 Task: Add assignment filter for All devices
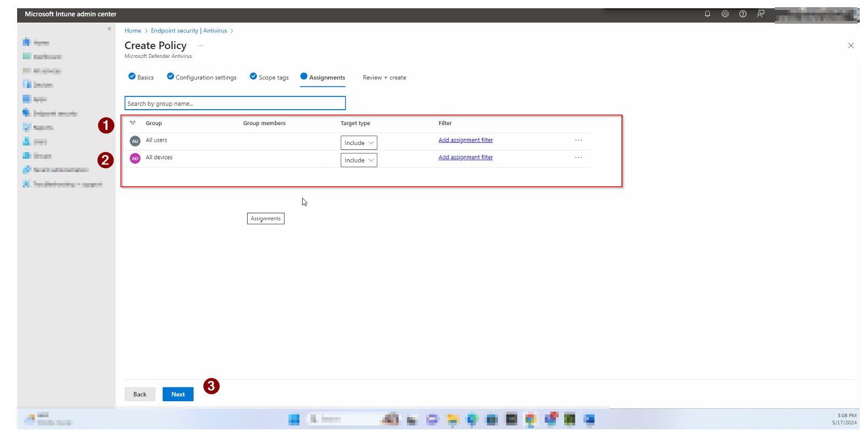click(466, 157)
